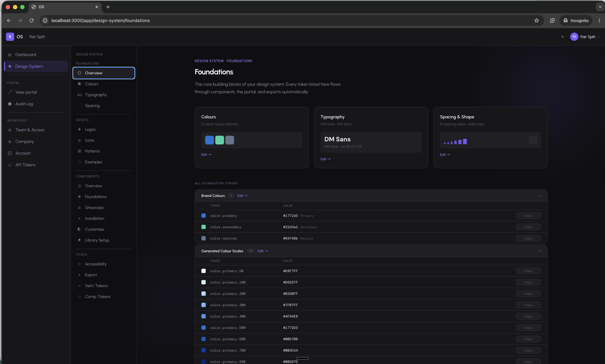This screenshot has width=605, height=364.
Task: Select Overview under Foundations
Action: (x=104, y=73)
